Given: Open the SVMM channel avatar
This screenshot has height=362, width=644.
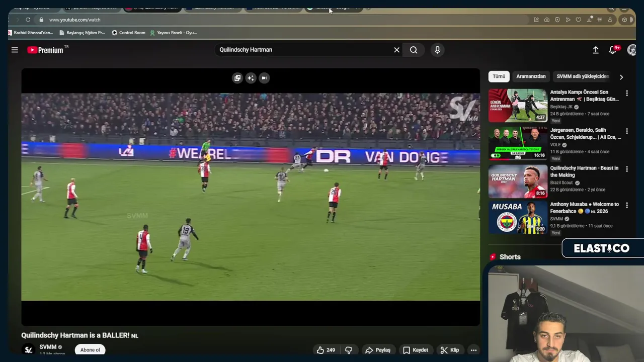Looking at the screenshot, I should 29,350.
